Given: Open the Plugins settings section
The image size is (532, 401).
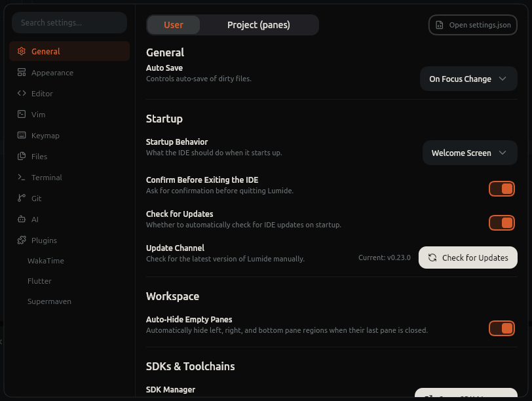Looking at the screenshot, I should pos(69,240).
